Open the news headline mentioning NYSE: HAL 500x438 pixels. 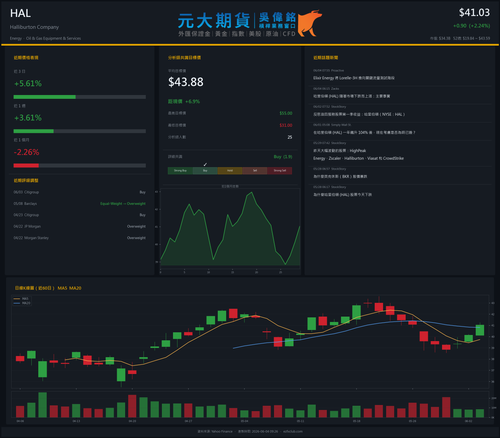(359, 114)
